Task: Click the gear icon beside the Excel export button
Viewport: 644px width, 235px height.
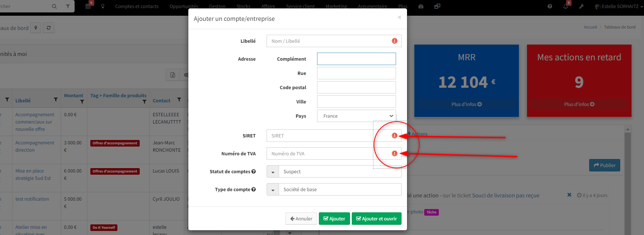Action: coord(186,75)
